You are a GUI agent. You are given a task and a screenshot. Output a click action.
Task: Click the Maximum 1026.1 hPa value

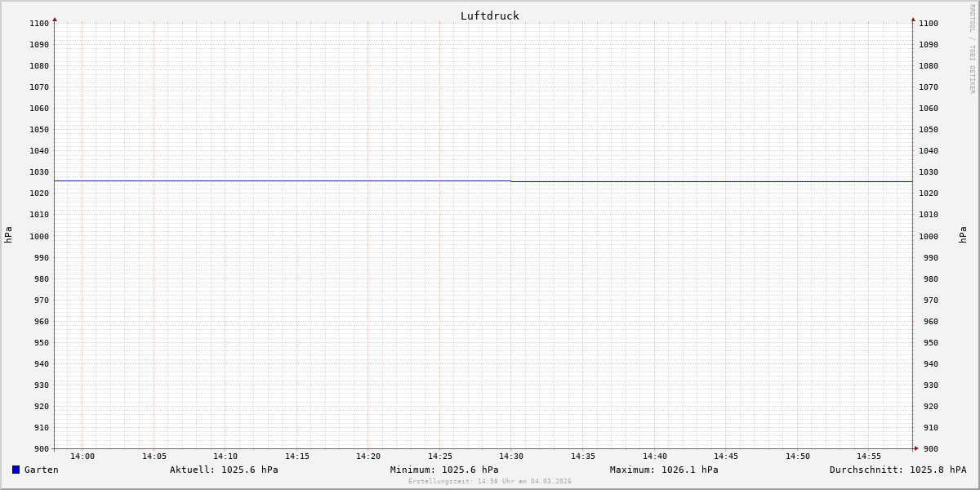point(664,470)
